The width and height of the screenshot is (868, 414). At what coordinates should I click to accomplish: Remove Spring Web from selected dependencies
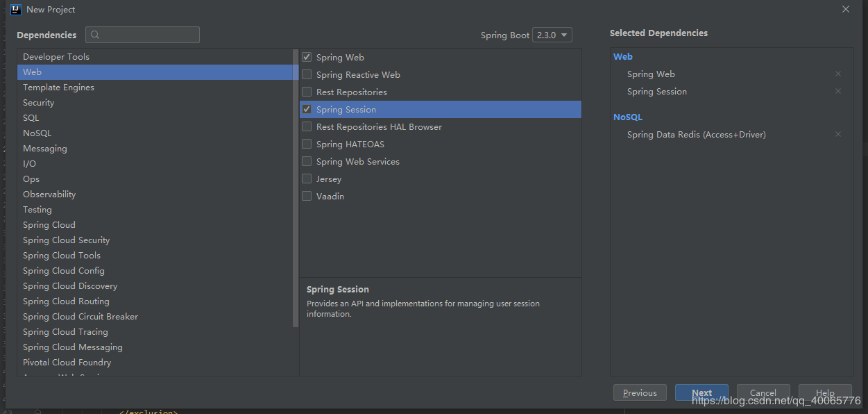point(838,74)
